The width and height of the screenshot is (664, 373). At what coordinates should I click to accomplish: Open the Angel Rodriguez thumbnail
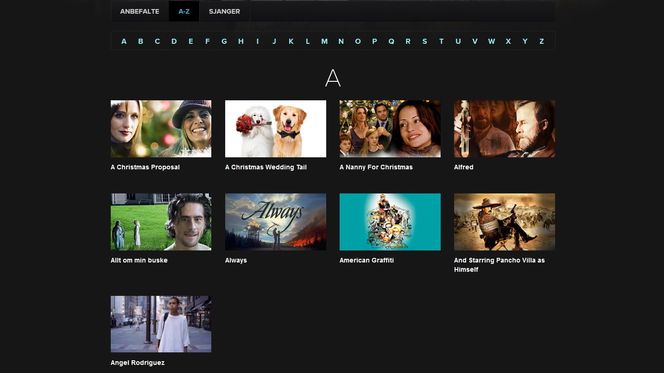[x=161, y=324]
